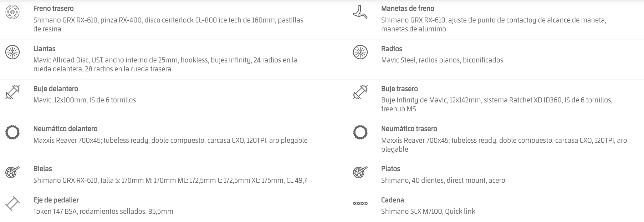The width and height of the screenshot is (644, 222).
Task: Click the Freno trasero heading
Action: 53,8
